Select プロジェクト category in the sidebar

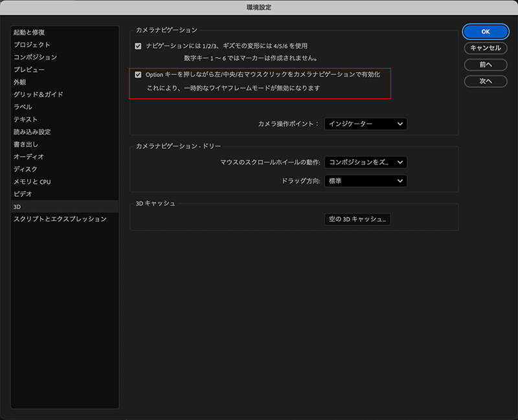tap(32, 45)
